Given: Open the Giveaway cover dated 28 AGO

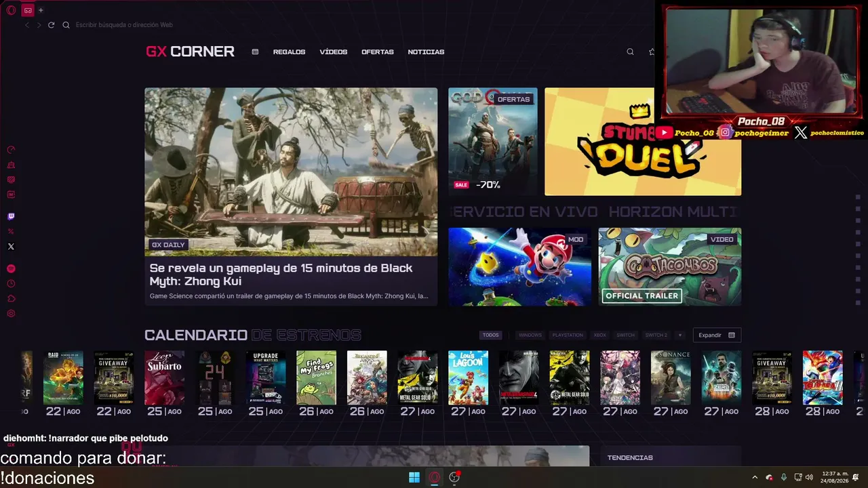Looking at the screenshot, I should (x=772, y=378).
